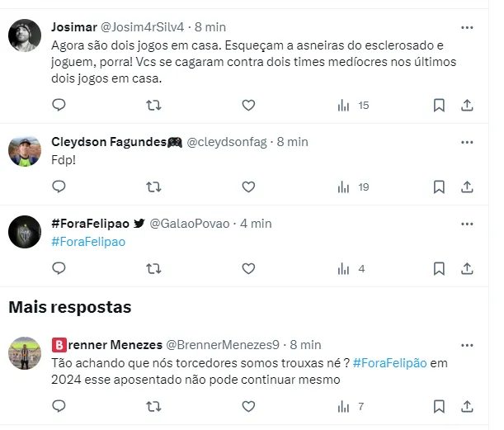Viewport: 504px width, 430px height.
Task: Retweet Cleydson Fagundes' post
Action: click(153, 187)
